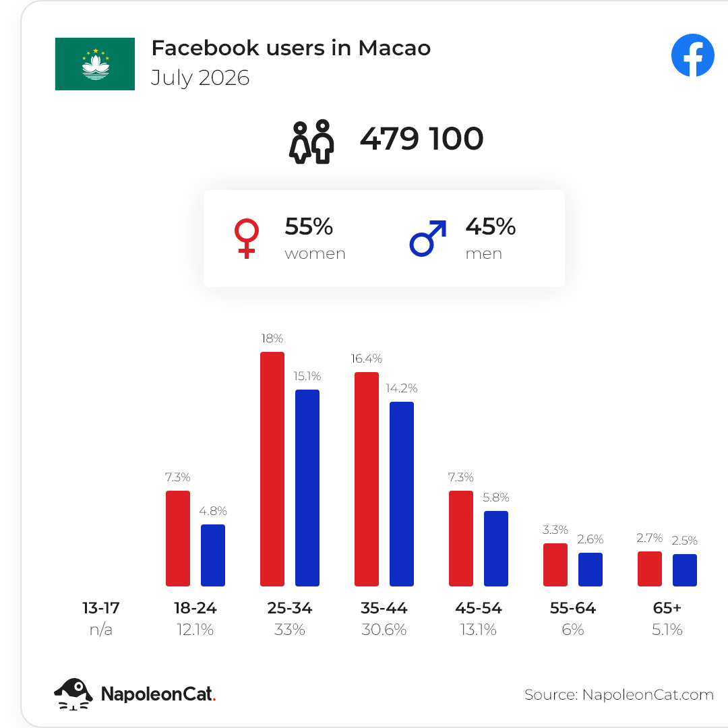Click the Facebook logo icon
This screenshot has height=728, width=728.
click(x=692, y=55)
